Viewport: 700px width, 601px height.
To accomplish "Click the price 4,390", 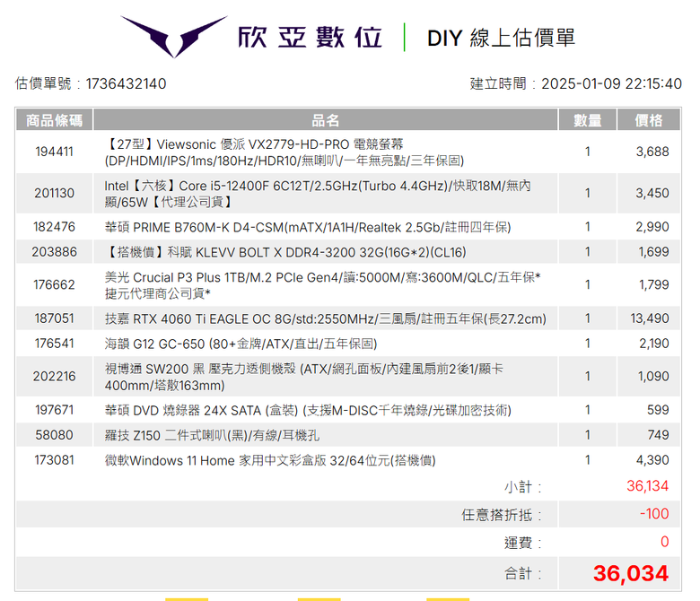I will [x=652, y=460].
